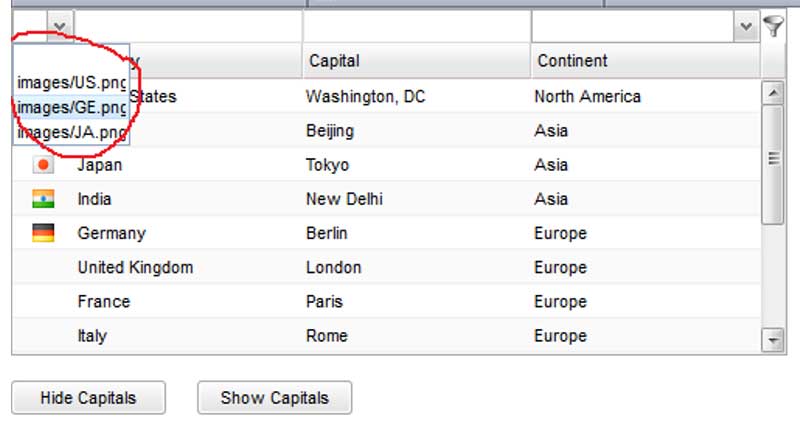Pick images/JA.png from the list

(x=71, y=132)
